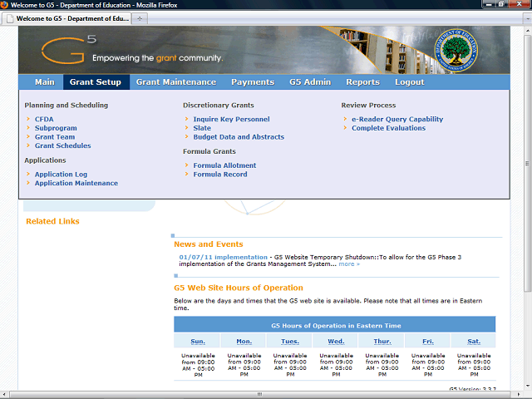Viewport: 532px width, 399px height.
Task: Open e-Reader Query Capability
Action: pyautogui.click(x=397, y=119)
